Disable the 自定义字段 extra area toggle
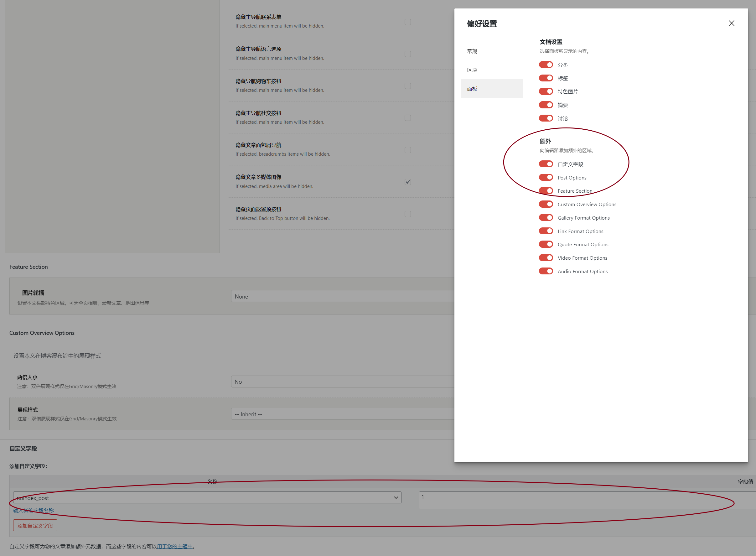The image size is (756, 556). (x=545, y=164)
